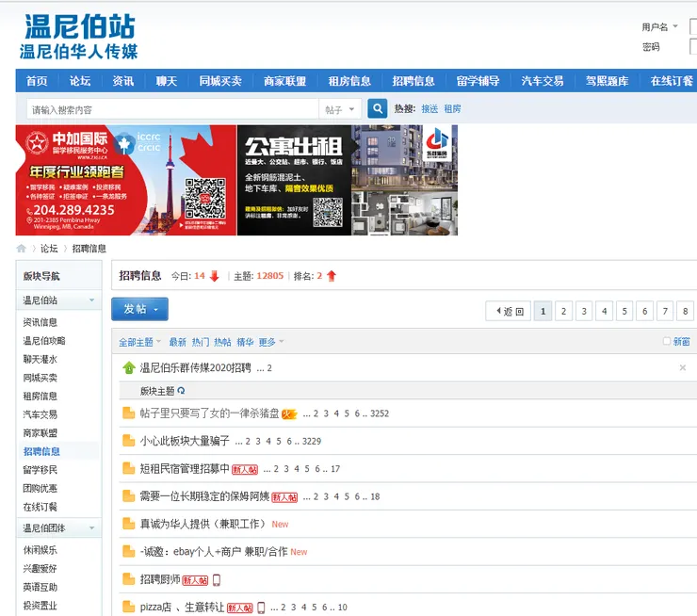Click folder icon of 短租民宿管理招募中
The image size is (697, 616).
pyautogui.click(x=128, y=468)
